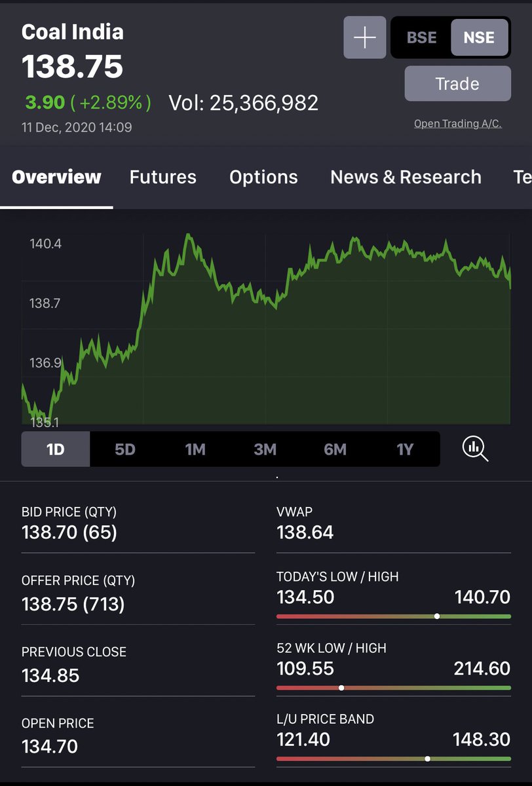Screen dimensions: 532x786
Task: Click the volume 25,366,982 text
Action: (244, 103)
